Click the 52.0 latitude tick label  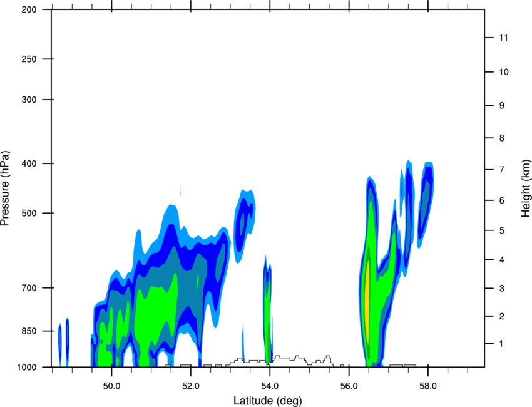click(x=191, y=386)
